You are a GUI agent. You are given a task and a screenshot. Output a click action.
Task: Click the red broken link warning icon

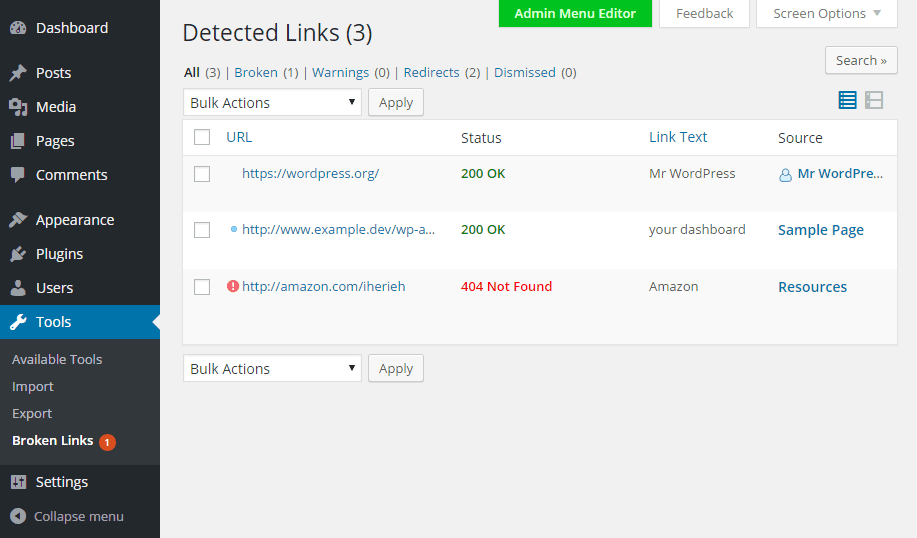pyautogui.click(x=233, y=286)
